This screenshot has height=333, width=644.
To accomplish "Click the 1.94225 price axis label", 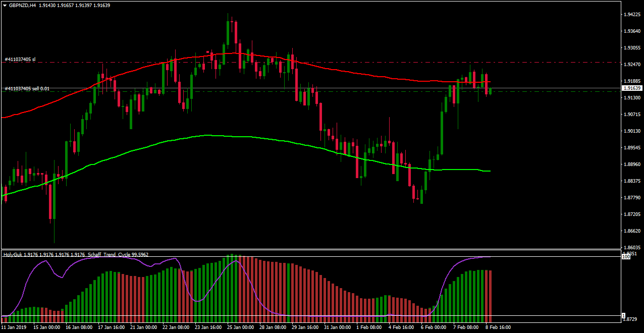I will click(633, 15).
